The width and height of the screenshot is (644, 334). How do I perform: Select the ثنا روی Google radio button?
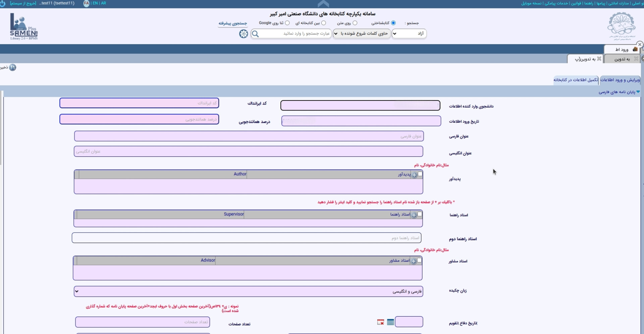(287, 23)
